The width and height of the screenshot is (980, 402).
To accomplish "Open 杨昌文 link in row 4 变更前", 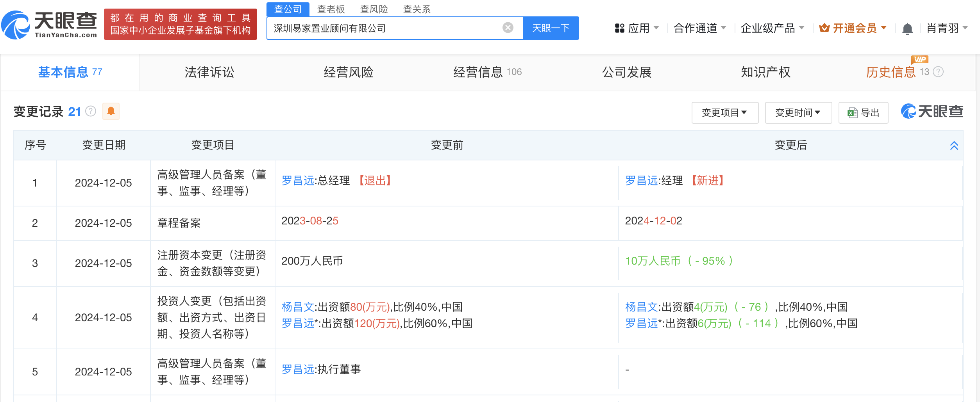I will coord(298,307).
